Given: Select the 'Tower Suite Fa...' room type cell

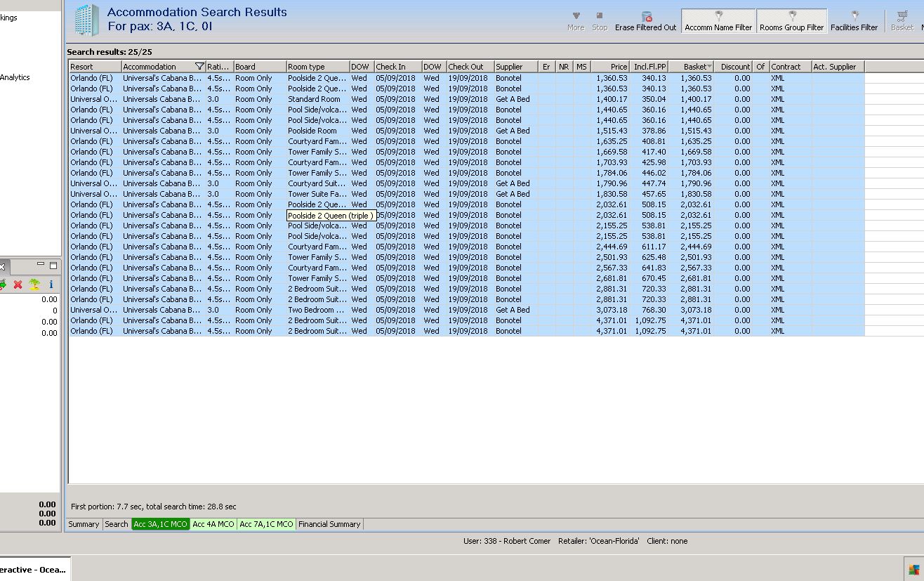Looking at the screenshot, I should tap(317, 194).
